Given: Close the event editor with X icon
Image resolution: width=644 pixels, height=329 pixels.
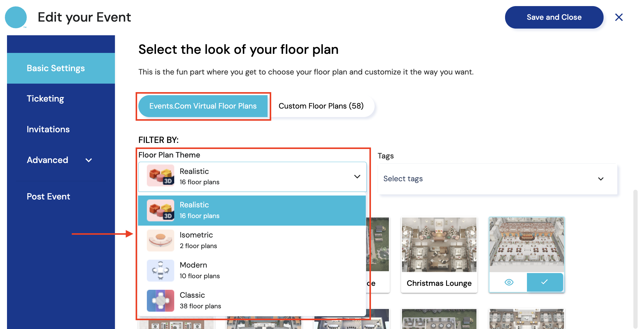Looking at the screenshot, I should click(619, 17).
